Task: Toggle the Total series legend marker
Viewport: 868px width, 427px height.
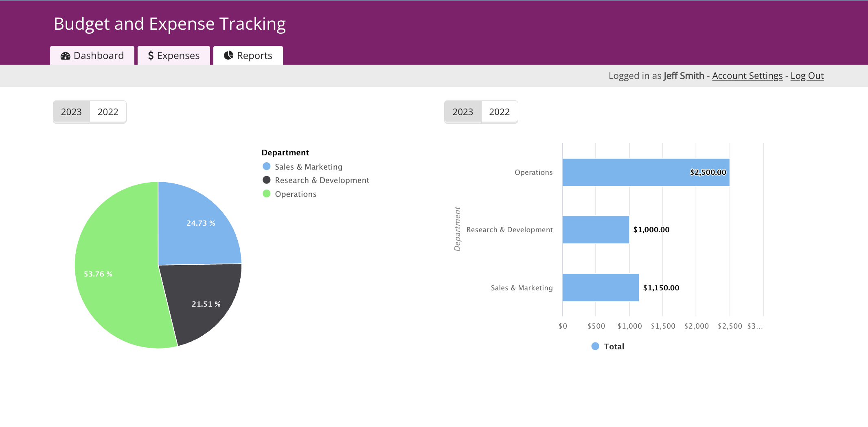Action: click(x=595, y=346)
